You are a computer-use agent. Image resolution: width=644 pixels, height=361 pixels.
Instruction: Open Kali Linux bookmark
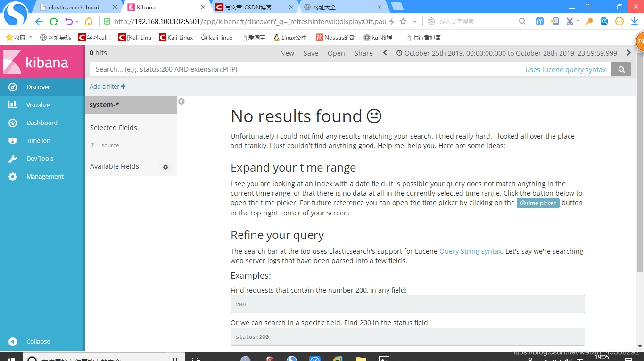[176, 37]
